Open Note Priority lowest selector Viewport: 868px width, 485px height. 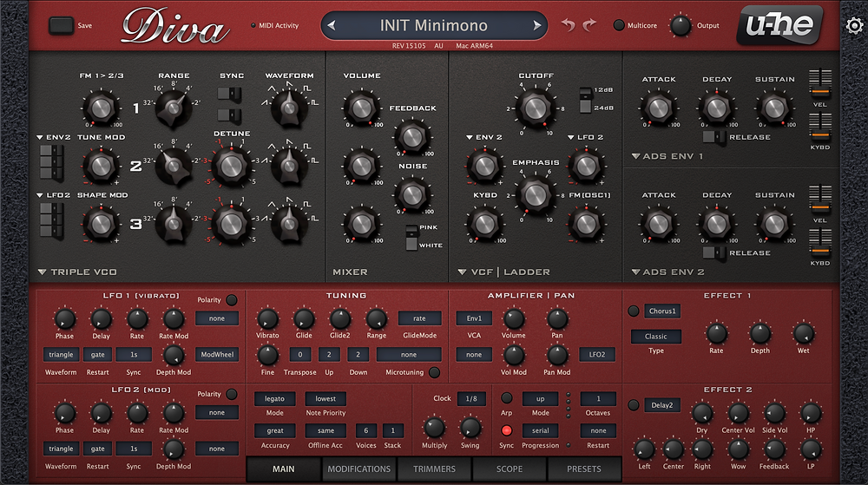point(325,398)
